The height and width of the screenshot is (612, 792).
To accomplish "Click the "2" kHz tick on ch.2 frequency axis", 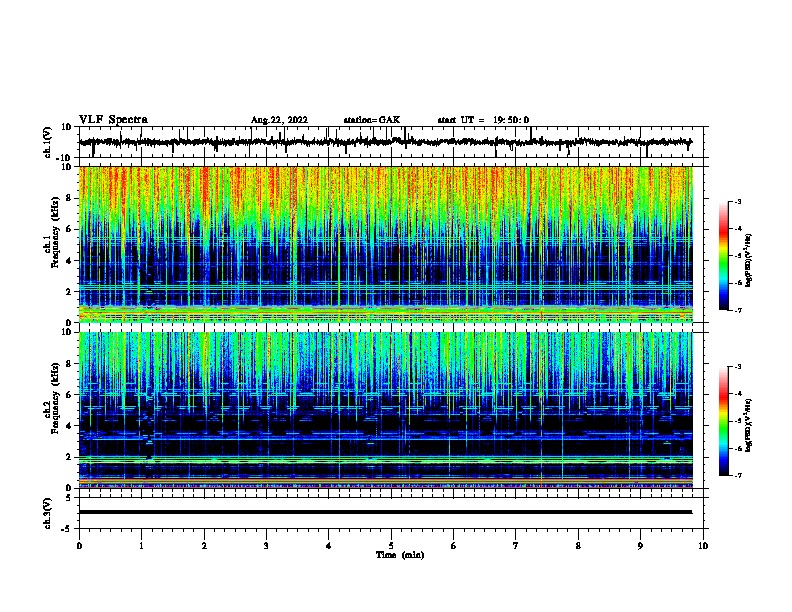I will pyautogui.click(x=69, y=457).
